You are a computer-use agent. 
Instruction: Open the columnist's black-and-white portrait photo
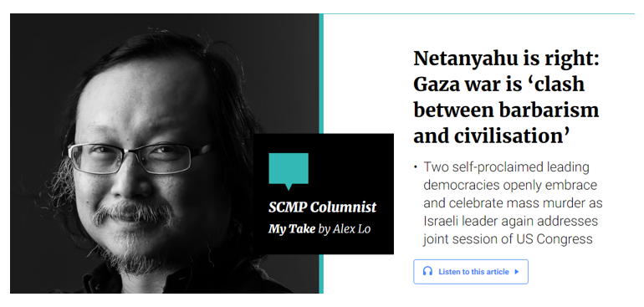tap(164, 153)
